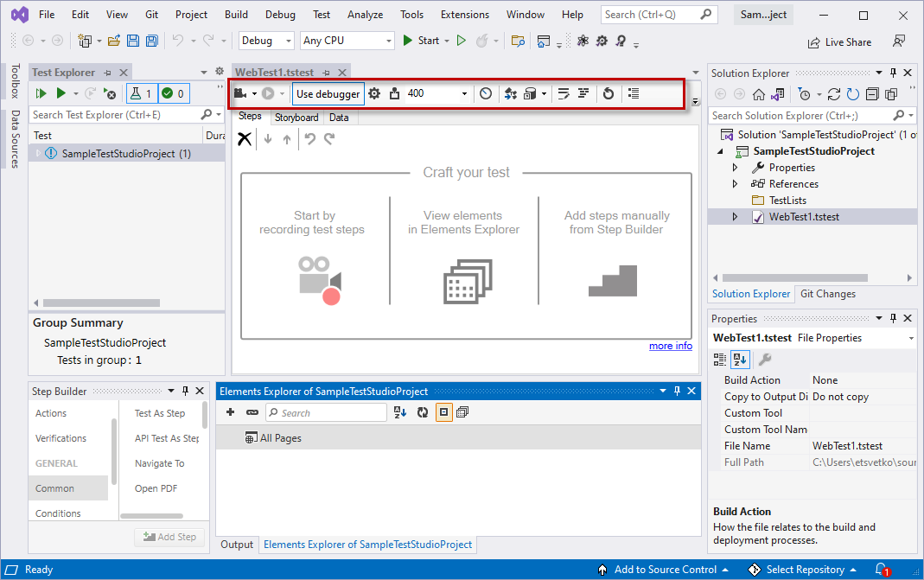Image resolution: width=924 pixels, height=580 pixels.
Task: Click the more info link
Action: tap(671, 346)
